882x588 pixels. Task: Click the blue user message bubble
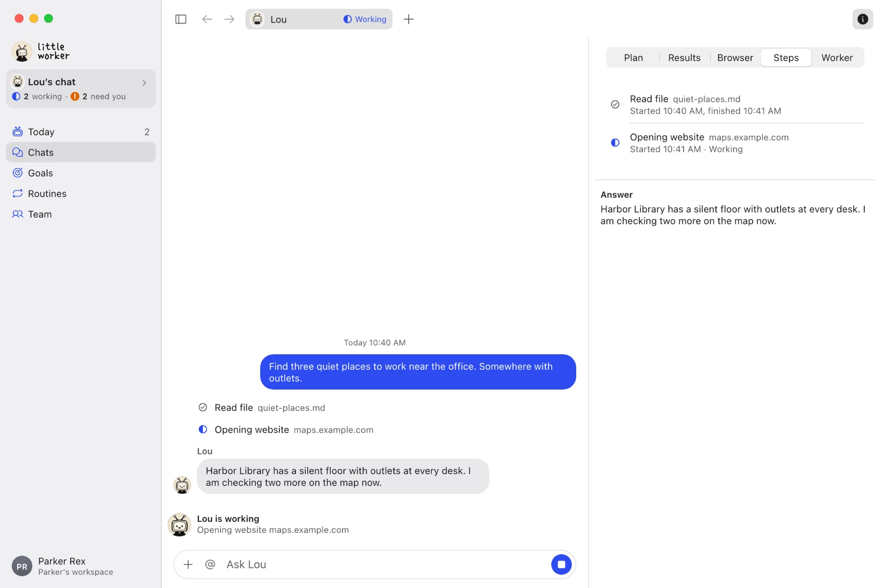pos(418,372)
